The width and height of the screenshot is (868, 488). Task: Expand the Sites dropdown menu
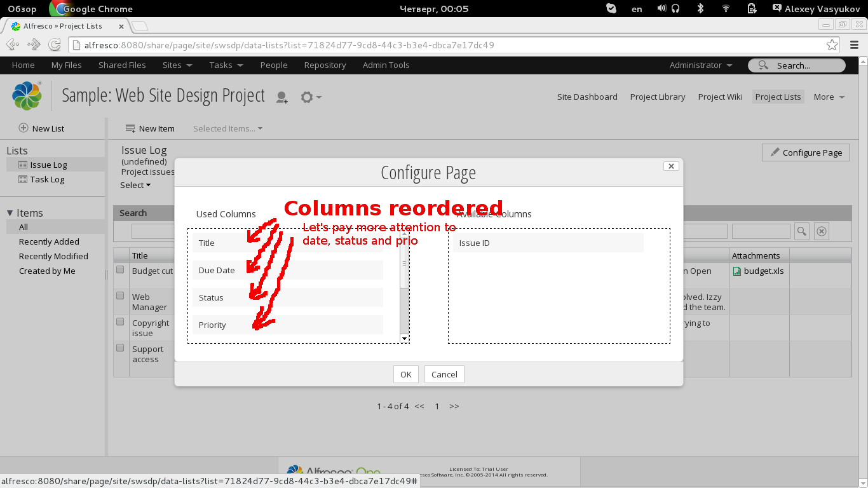pyautogui.click(x=177, y=65)
